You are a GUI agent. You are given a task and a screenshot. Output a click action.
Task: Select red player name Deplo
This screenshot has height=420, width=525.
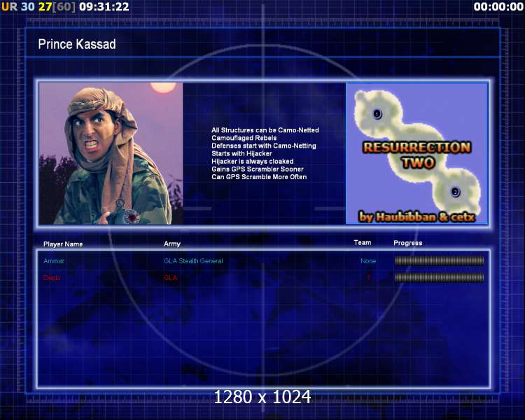tap(52, 278)
